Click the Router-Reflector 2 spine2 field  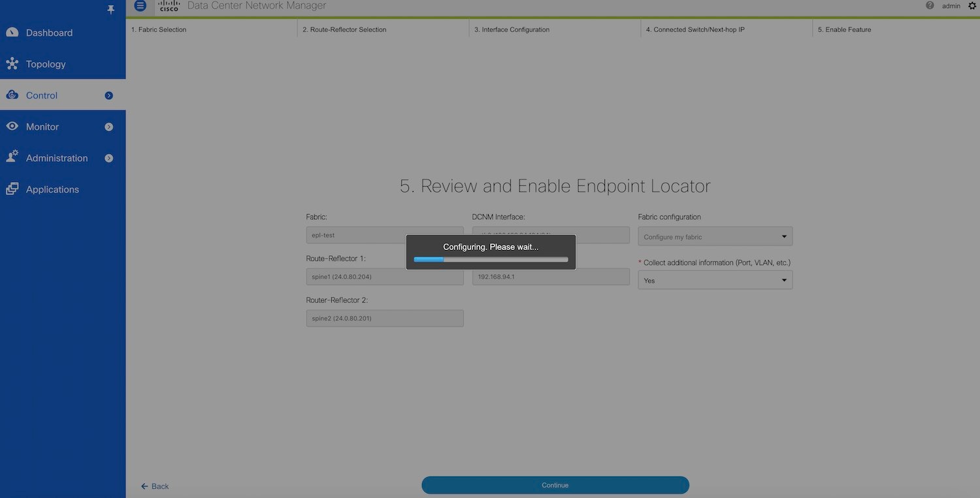pos(385,319)
